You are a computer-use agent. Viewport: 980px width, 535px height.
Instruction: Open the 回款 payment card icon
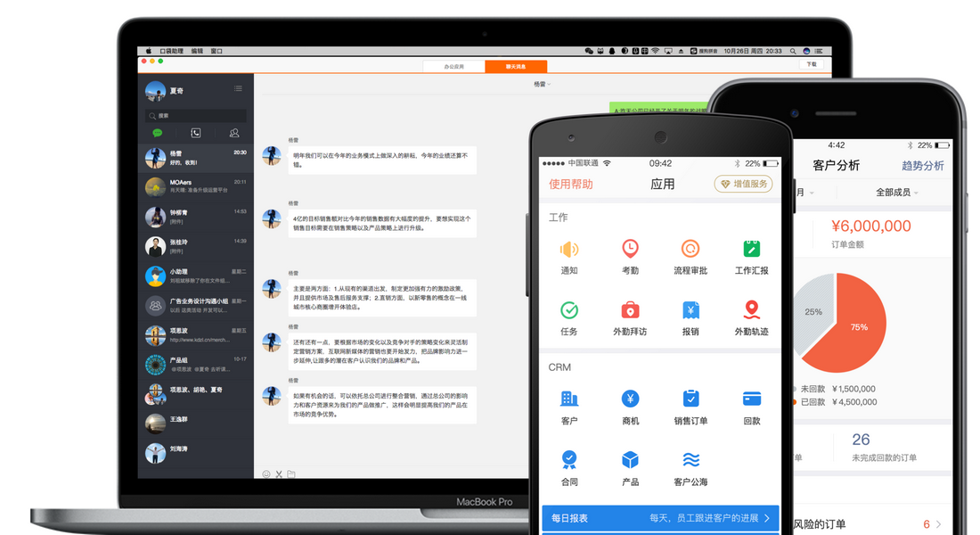coord(751,399)
